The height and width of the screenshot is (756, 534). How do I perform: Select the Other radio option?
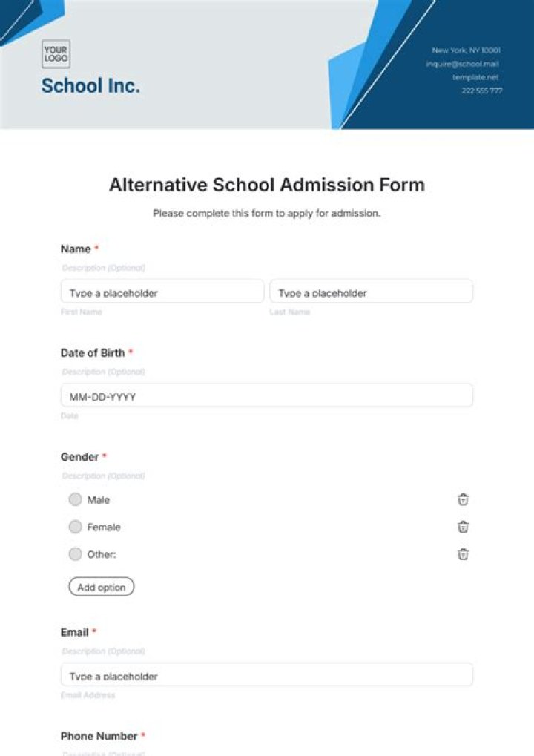click(75, 554)
